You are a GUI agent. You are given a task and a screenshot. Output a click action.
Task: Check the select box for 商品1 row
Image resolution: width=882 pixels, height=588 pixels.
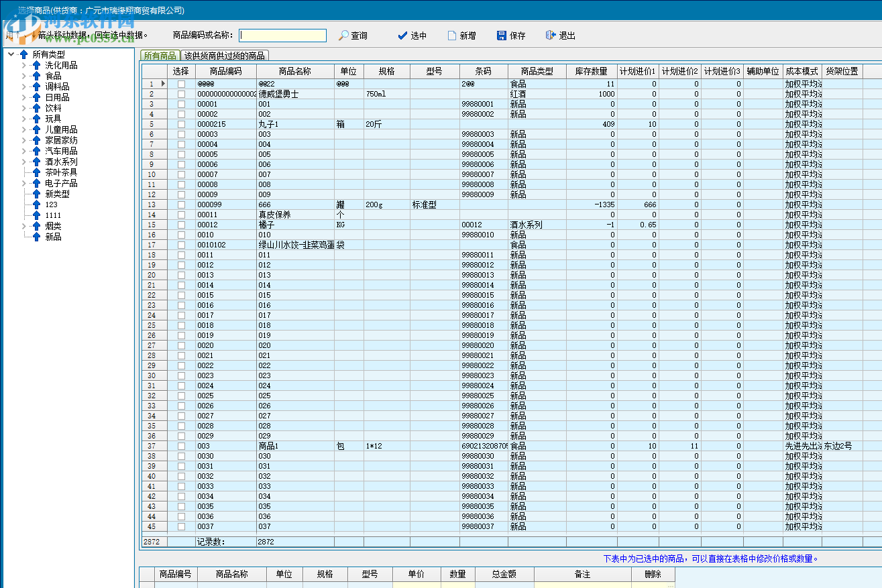(x=181, y=447)
